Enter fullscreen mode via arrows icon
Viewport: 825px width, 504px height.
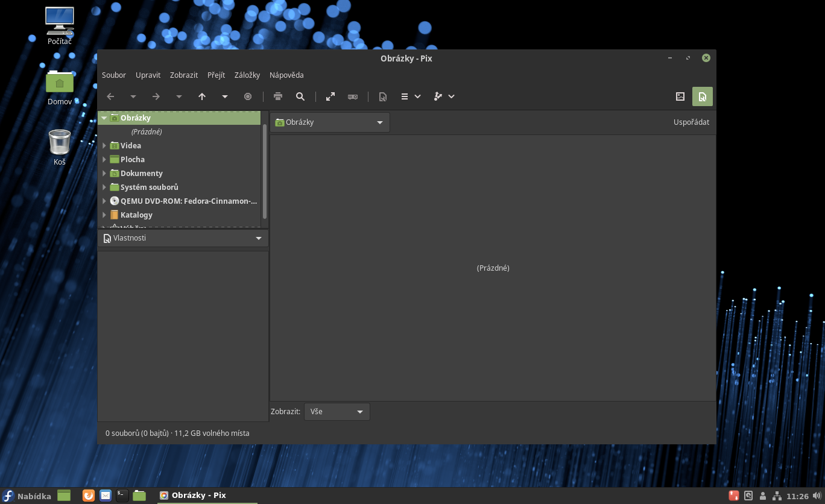[330, 96]
